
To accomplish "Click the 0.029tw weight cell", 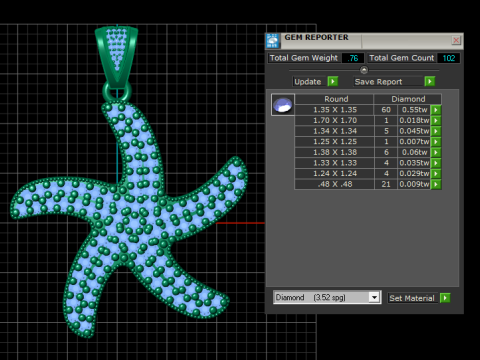I will [414, 174].
